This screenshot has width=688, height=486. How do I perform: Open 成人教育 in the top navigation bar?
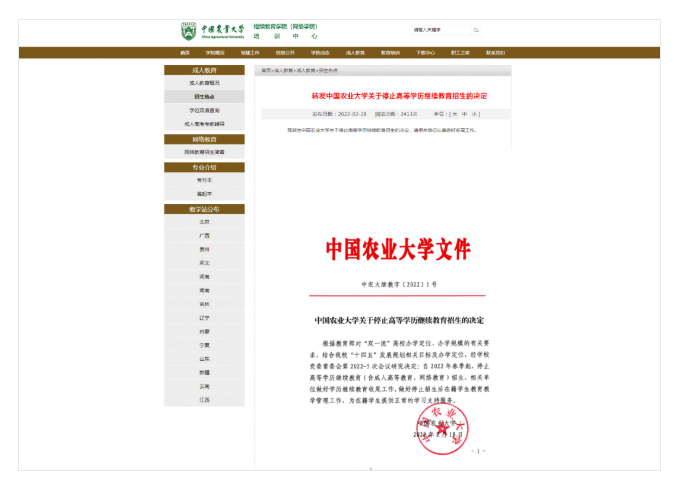(355, 53)
